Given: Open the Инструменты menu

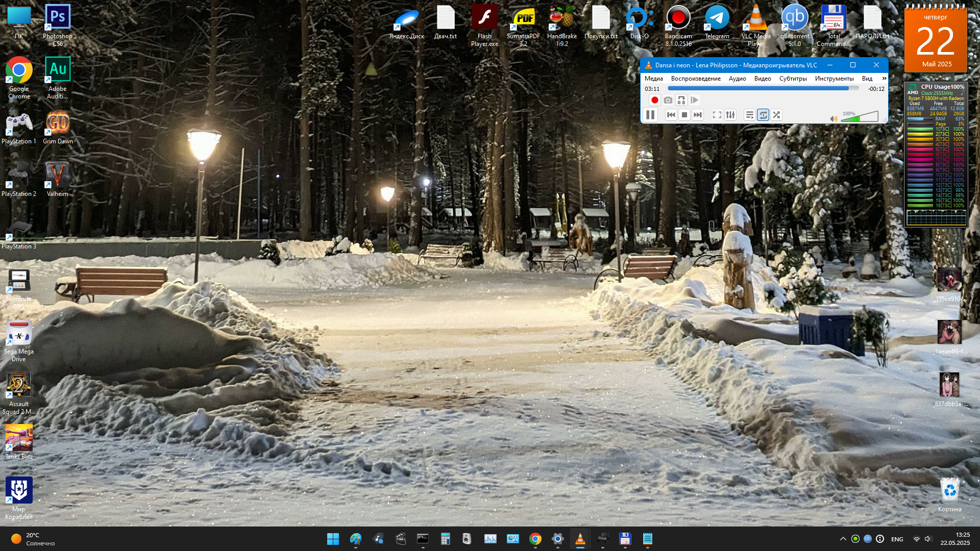Looking at the screenshot, I should coord(834,79).
